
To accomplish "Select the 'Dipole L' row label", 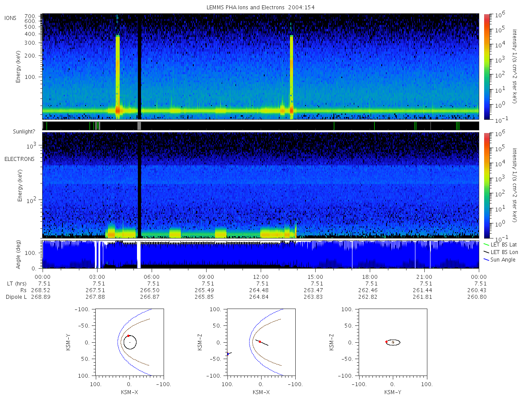I will 16,297.
